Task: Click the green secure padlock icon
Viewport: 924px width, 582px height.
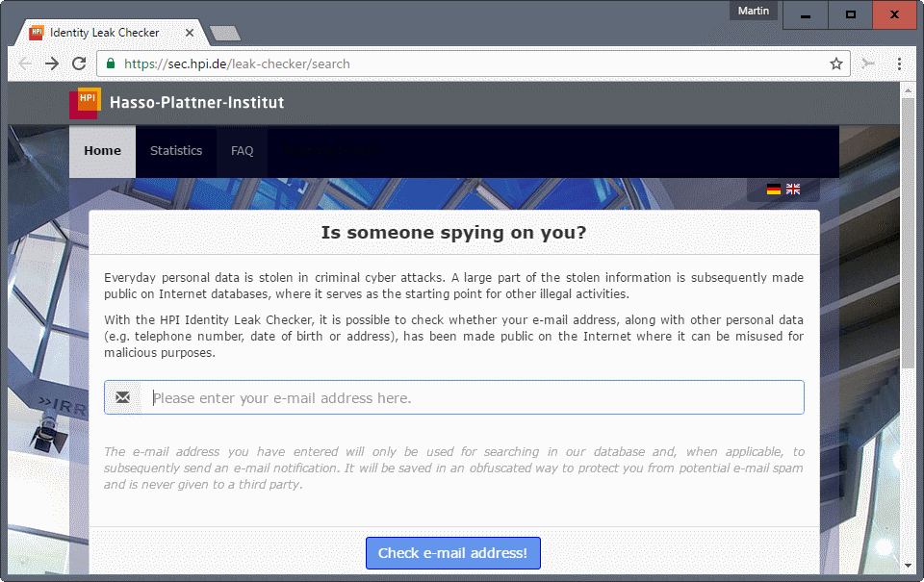Action: click(x=110, y=63)
